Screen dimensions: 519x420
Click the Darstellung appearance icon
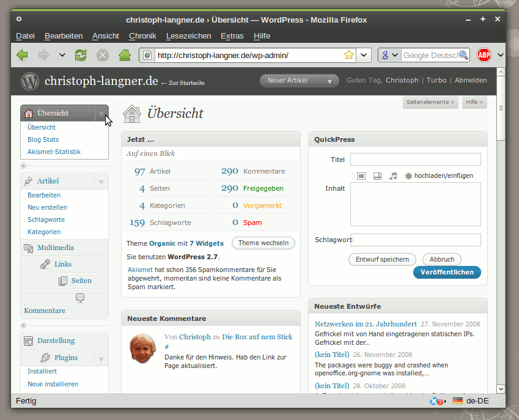pos(29,341)
